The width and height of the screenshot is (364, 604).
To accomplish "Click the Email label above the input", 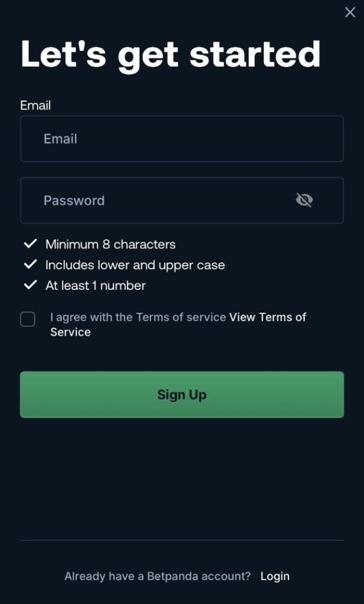I will pos(35,105).
